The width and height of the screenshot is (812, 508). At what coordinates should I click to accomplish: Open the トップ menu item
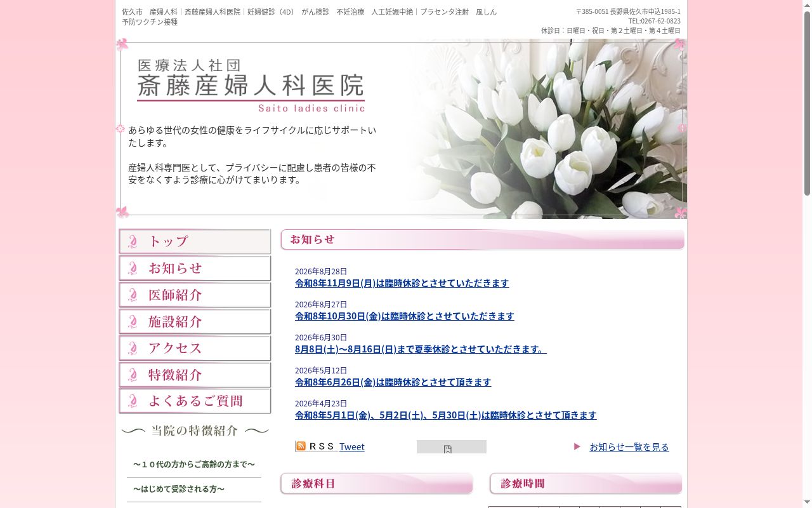coord(195,242)
